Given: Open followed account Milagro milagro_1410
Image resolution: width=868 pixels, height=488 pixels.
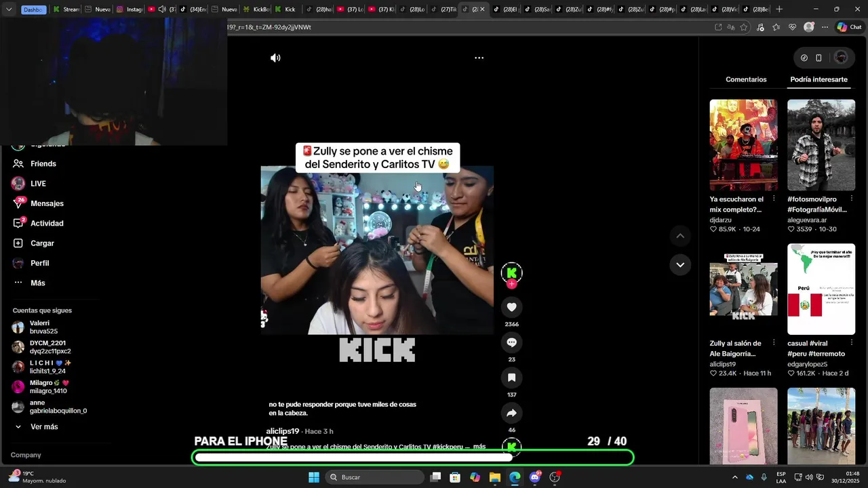Looking at the screenshot, I should pos(47,387).
